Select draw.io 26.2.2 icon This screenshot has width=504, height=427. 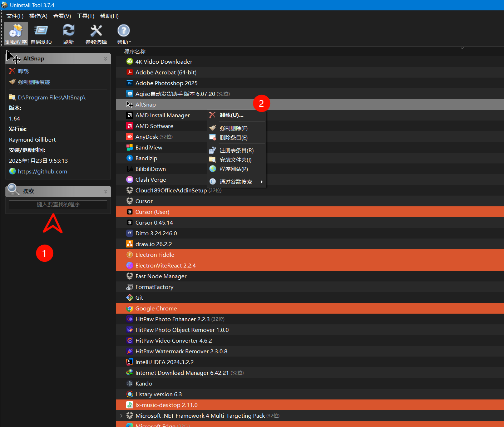click(130, 244)
